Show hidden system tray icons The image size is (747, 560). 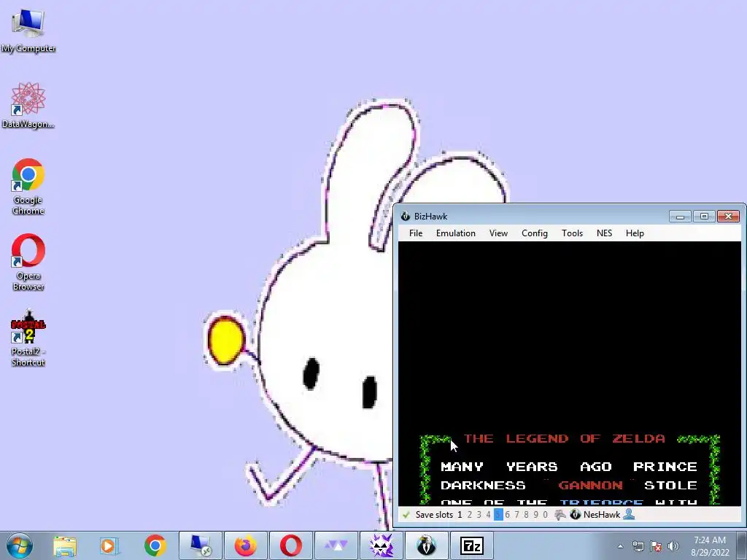(620, 546)
